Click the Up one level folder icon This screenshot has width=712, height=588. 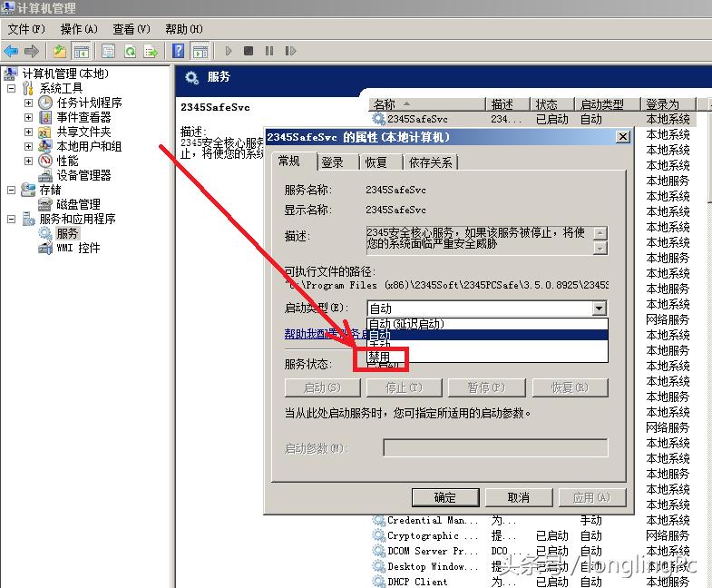click(60, 51)
